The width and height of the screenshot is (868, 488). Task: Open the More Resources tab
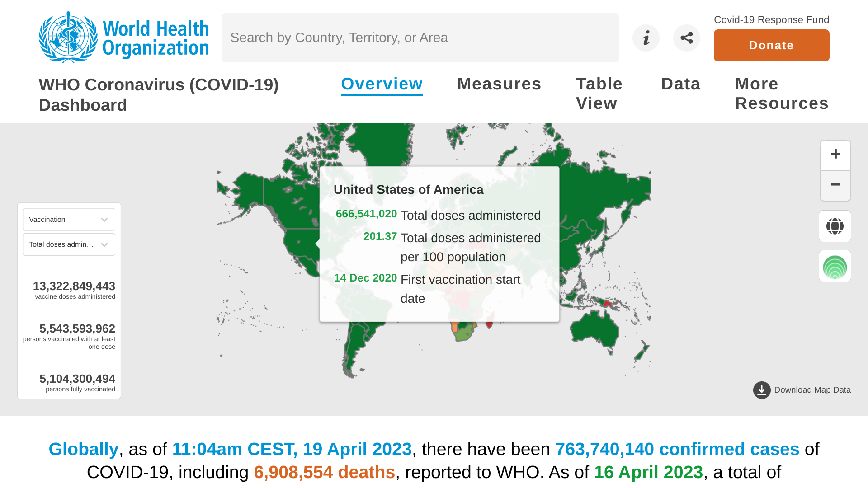coord(781,94)
